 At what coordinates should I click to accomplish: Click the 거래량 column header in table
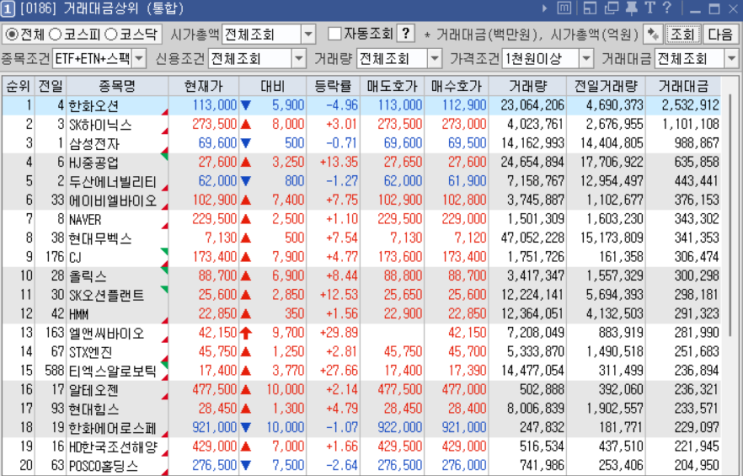pyautogui.click(x=527, y=86)
